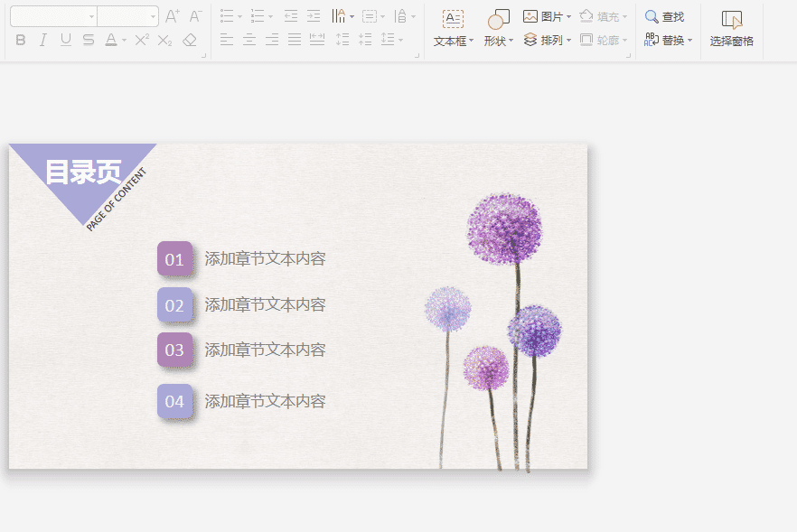Align text to the right

[x=272, y=40]
